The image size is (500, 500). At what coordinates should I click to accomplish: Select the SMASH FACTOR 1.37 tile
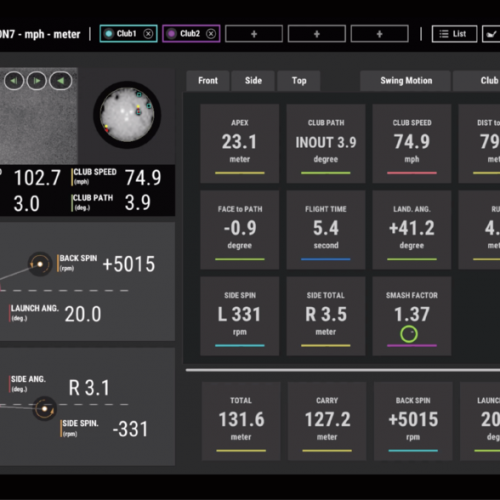[412, 316]
